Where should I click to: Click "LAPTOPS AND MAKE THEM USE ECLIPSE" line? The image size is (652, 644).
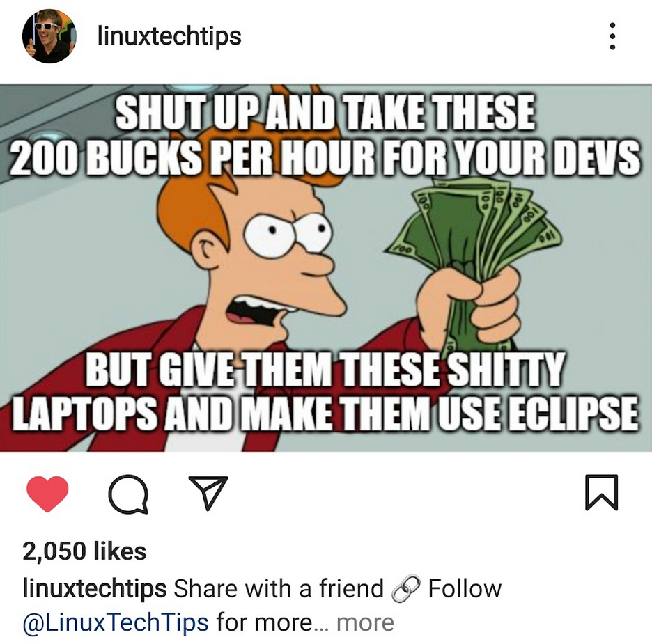325,414
